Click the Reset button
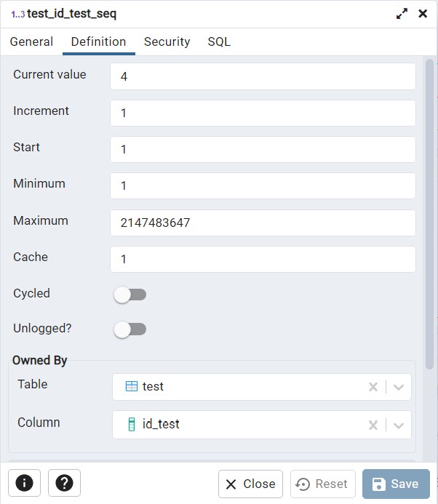 point(322,484)
